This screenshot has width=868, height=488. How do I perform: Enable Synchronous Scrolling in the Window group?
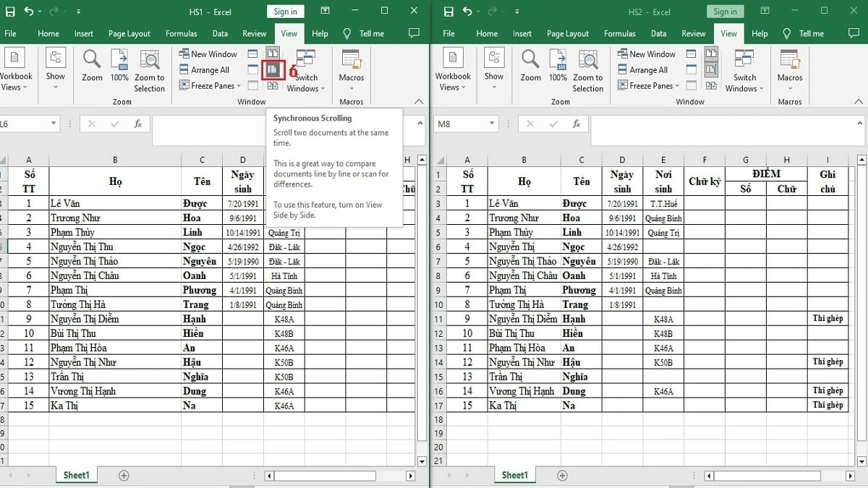(x=273, y=69)
